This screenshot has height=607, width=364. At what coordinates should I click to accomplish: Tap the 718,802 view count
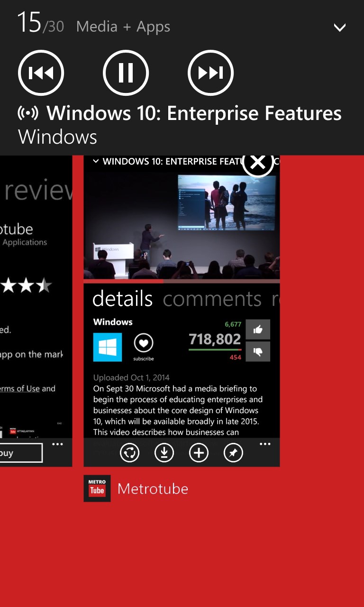click(x=215, y=339)
